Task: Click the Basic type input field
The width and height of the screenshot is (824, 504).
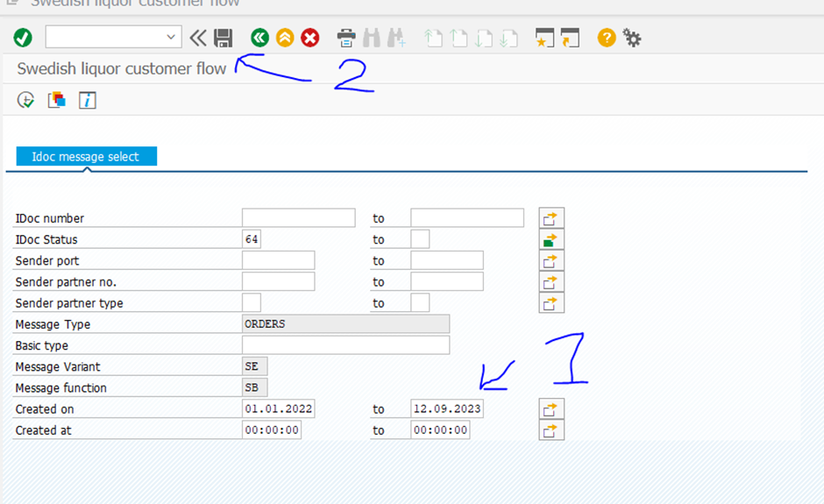Action: click(x=345, y=345)
